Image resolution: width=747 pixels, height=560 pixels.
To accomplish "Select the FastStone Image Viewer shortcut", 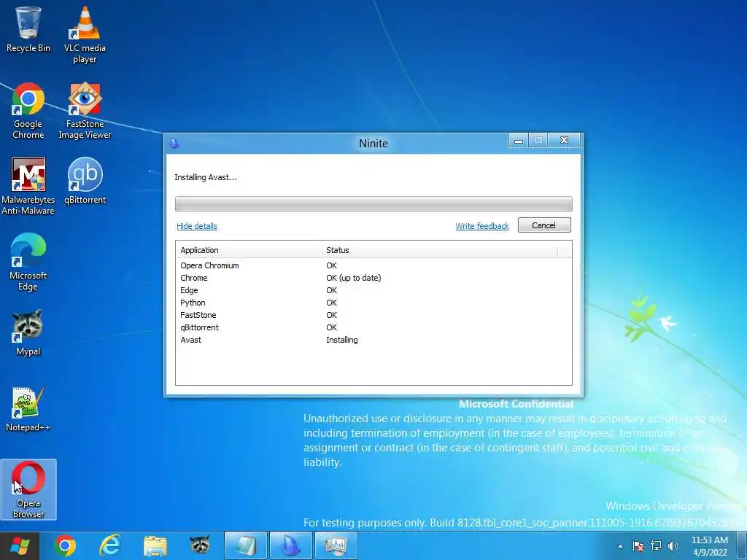I will [x=85, y=111].
